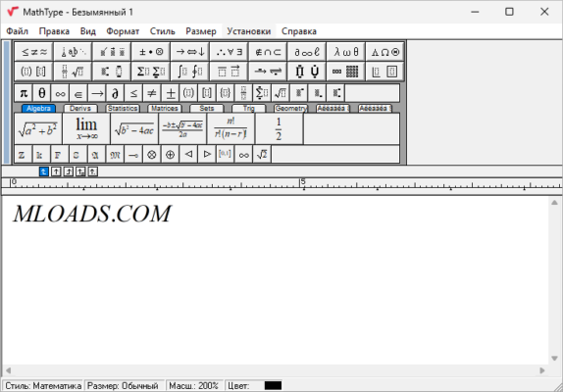Screen dimensions: 563x392
Task: Insert the one-half fraction expression
Action: pyautogui.click(x=279, y=129)
